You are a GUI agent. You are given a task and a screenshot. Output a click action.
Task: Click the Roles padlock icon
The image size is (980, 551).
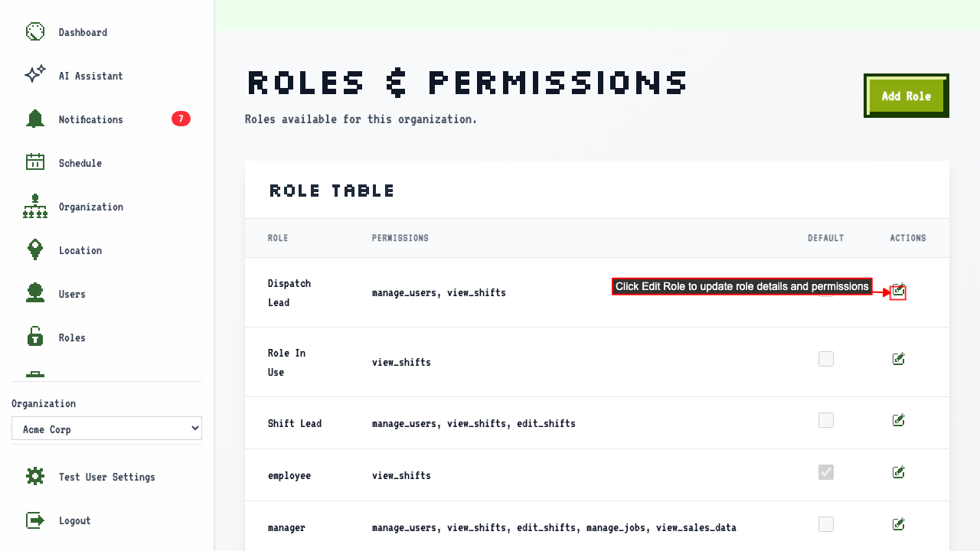click(35, 337)
